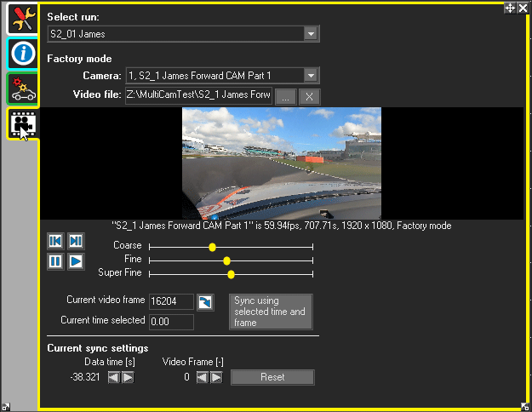Click the Video file path field
This screenshot has width=532, height=412.
(x=198, y=95)
